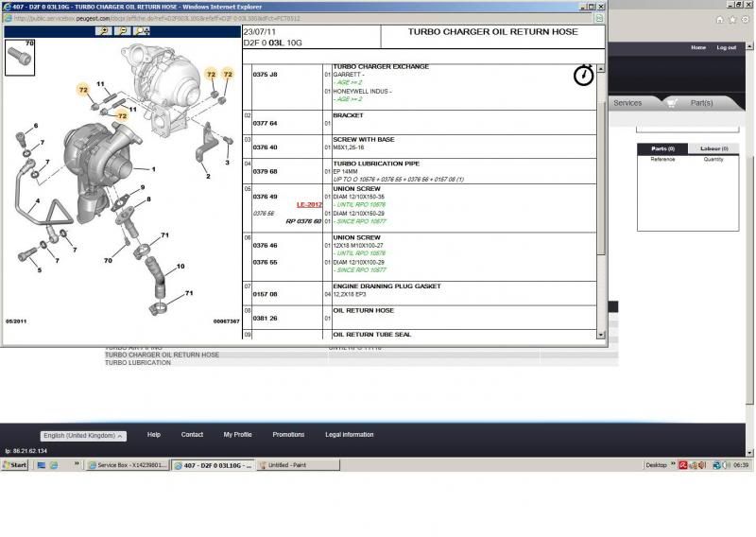Image resolution: width=756 pixels, height=537 pixels.
Task: Click the address bar URL field
Action: pos(299,18)
